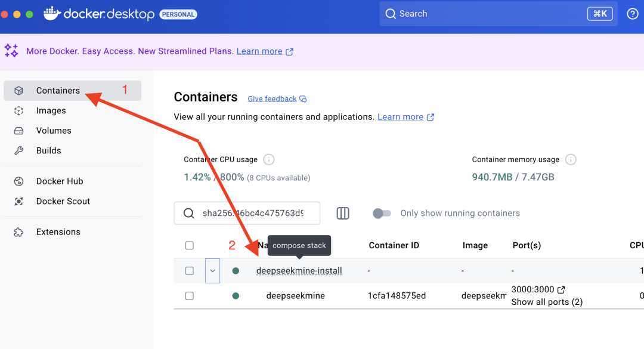Viewport: 644px width, 349px height.
Task: Click the 3000:3000 port link
Action: pos(532,289)
